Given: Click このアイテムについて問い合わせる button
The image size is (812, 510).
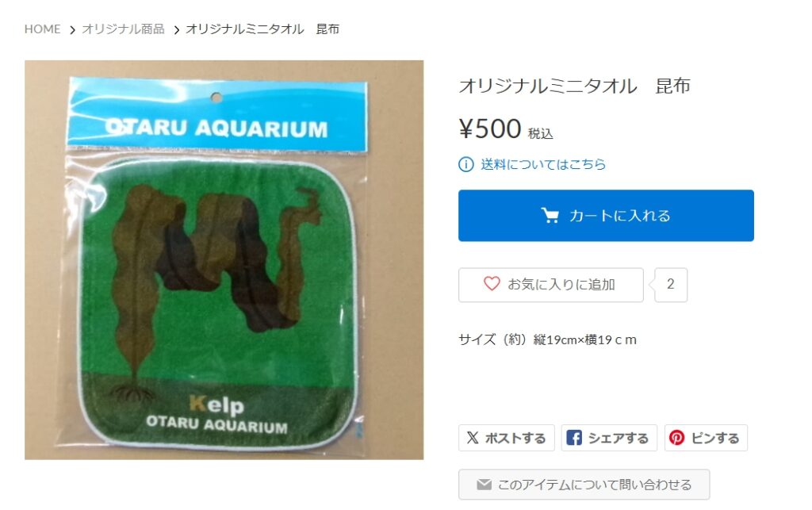Looking at the screenshot, I should tap(584, 485).
